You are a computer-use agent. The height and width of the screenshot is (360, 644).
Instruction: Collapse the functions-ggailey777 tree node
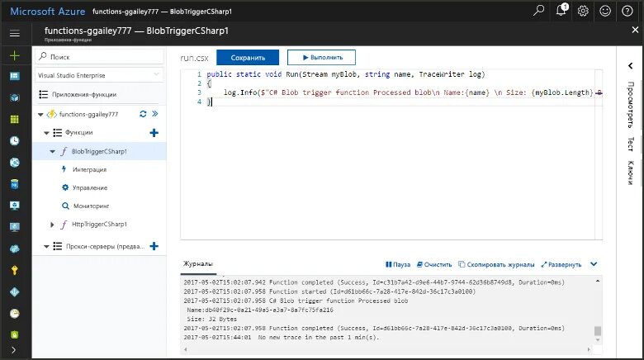click(40, 115)
